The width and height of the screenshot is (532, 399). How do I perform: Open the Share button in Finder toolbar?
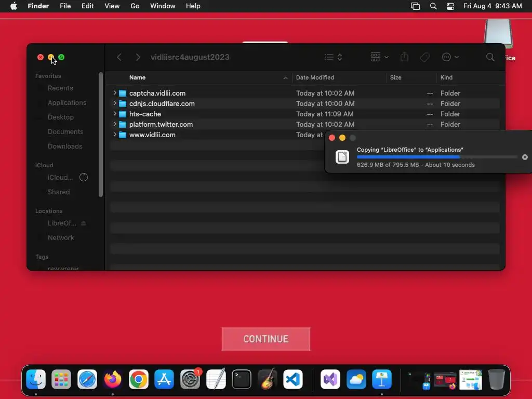click(x=404, y=57)
